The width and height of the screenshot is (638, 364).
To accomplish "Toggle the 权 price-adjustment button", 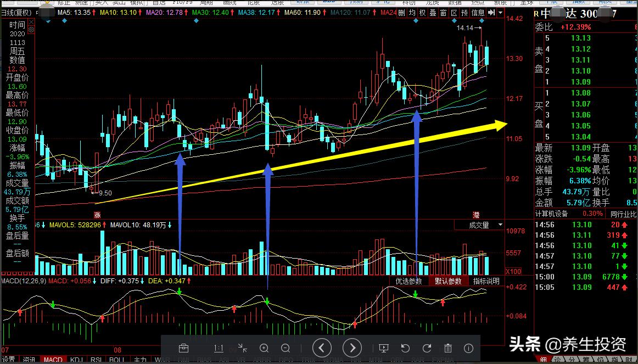I will pos(422,13).
